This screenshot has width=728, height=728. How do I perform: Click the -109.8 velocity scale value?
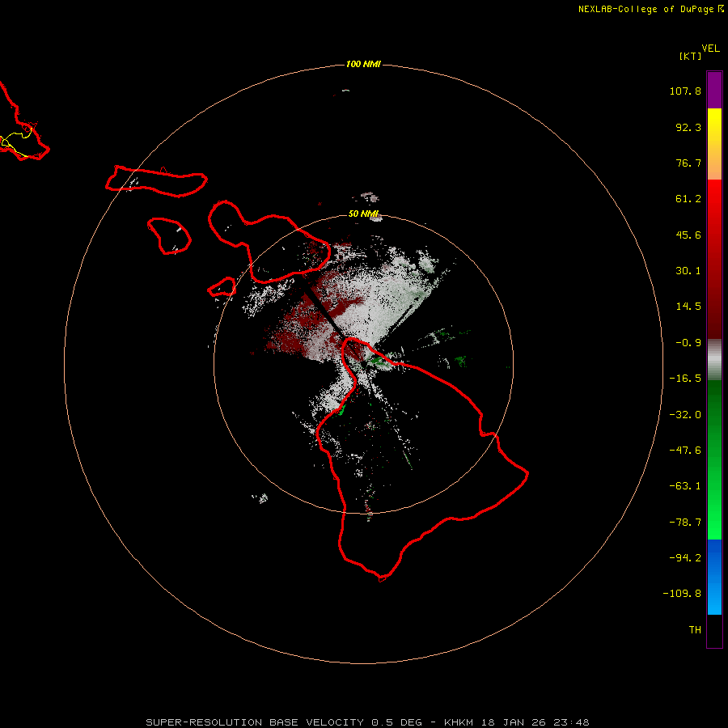(682, 594)
